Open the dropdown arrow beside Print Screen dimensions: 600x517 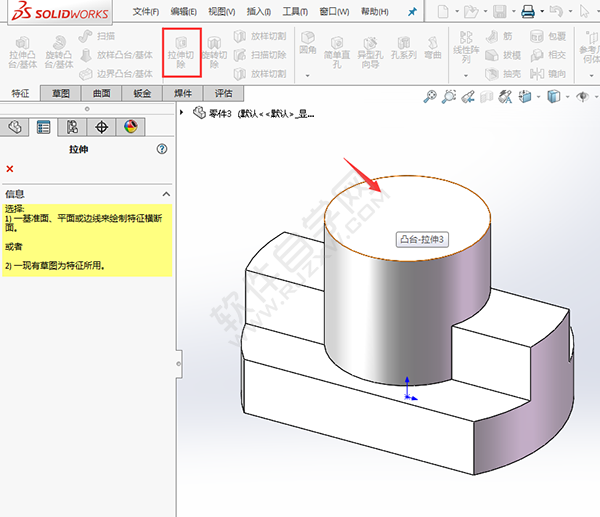click(542, 11)
